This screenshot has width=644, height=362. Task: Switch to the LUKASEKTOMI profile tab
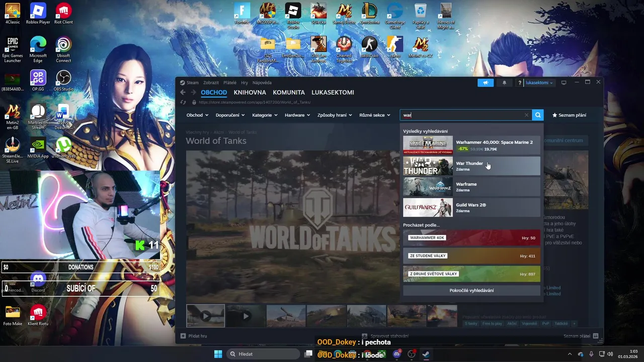(333, 93)
